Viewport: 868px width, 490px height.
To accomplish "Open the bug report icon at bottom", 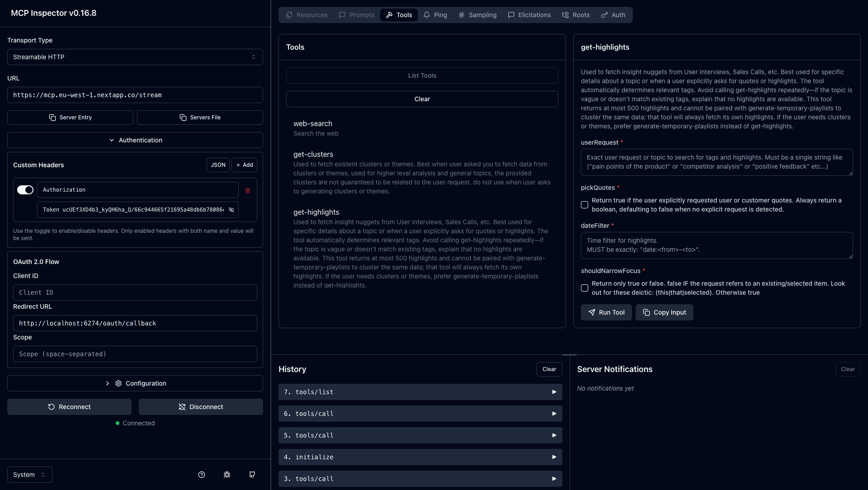I will (226, 475).
